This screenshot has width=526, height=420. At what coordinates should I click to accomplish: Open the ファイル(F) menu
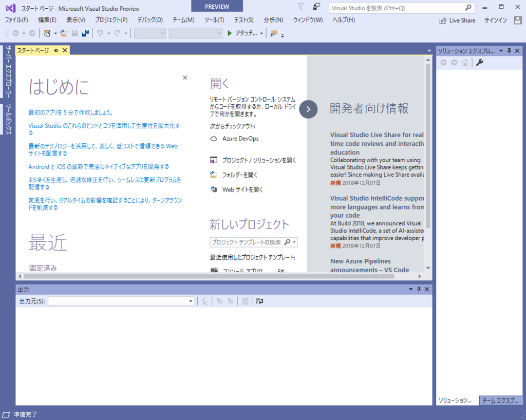tap(16, 20)
